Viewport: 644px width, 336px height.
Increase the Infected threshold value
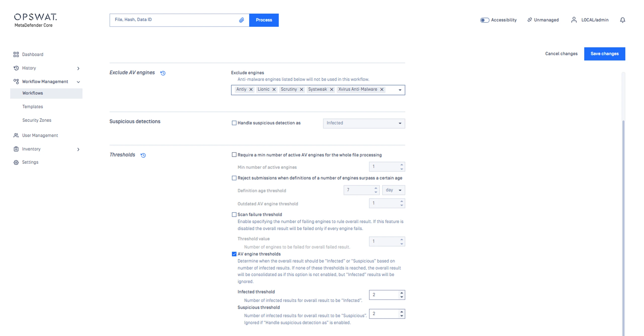[x=402, y=293]
